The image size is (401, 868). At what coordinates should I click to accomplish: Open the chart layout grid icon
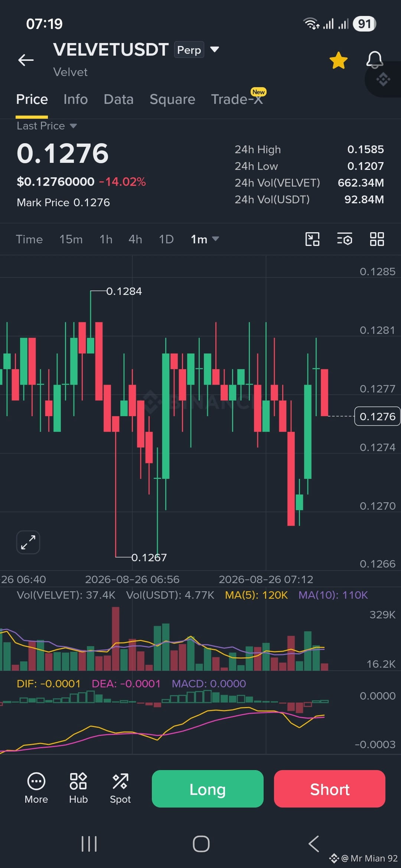[377, 239]
